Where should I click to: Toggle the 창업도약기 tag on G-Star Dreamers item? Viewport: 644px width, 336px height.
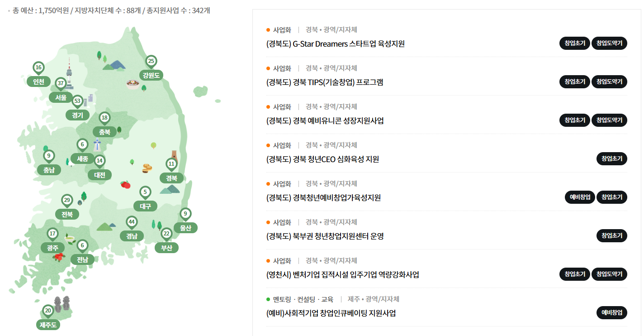click(x=609, y=43)
